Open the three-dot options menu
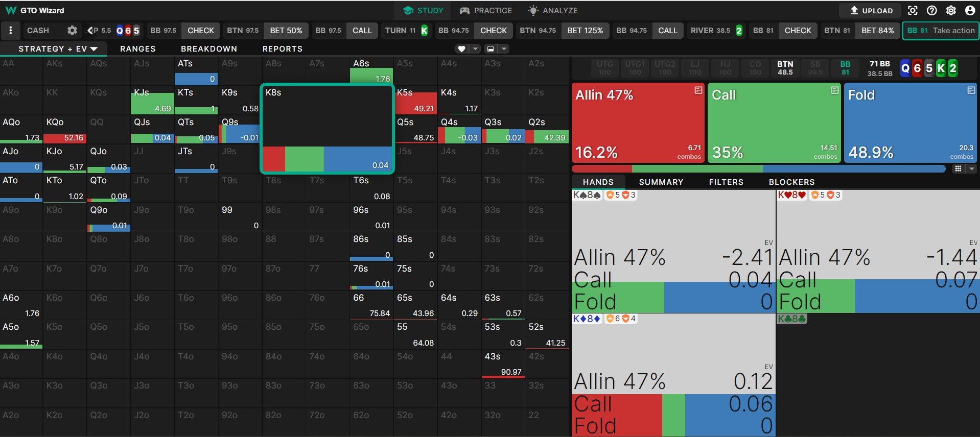Screen dimensions: 980x437 [10, 31]
